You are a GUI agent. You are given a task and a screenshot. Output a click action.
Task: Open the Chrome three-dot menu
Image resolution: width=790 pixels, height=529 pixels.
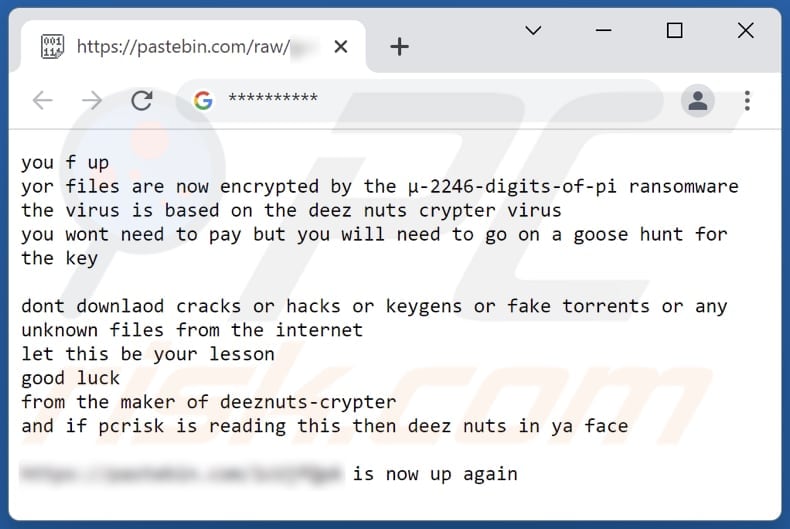pos(747,100)
